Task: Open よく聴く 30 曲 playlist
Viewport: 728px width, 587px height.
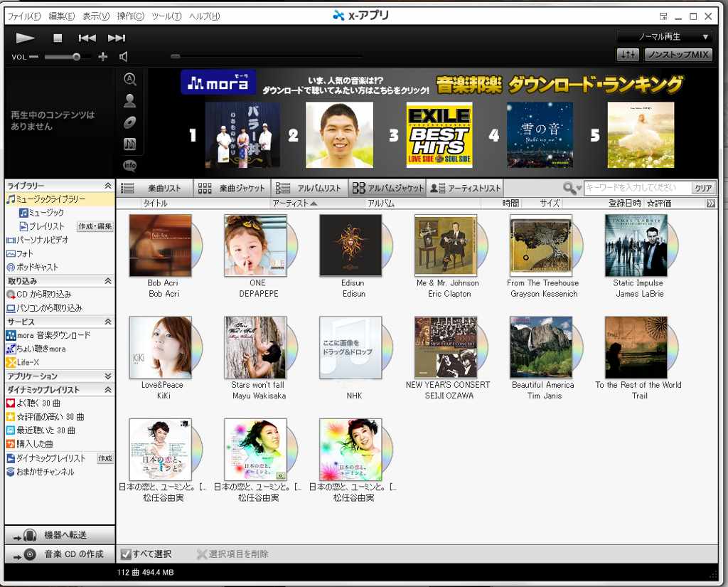Action: pos(33,403)
